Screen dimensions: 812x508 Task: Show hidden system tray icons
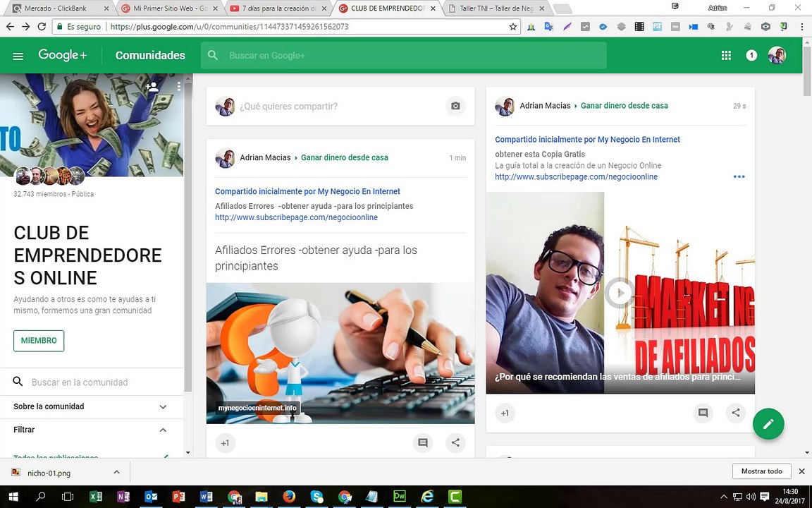[724, 497]
